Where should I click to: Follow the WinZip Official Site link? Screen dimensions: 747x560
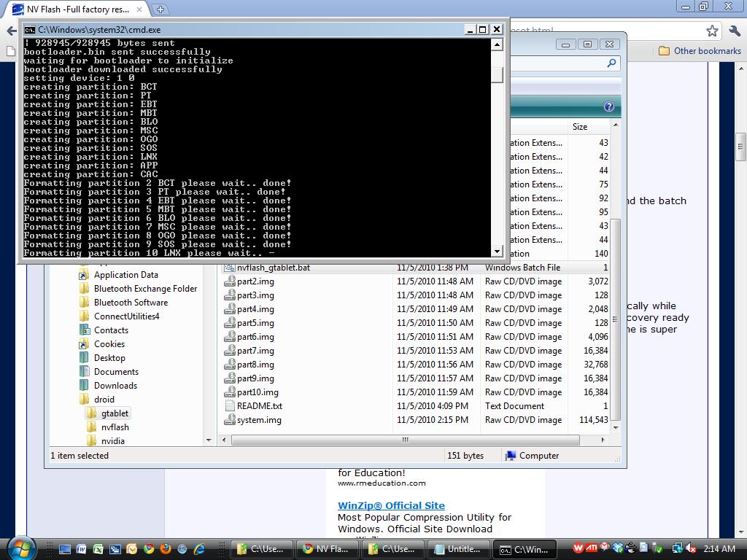(x=391, y=505)
